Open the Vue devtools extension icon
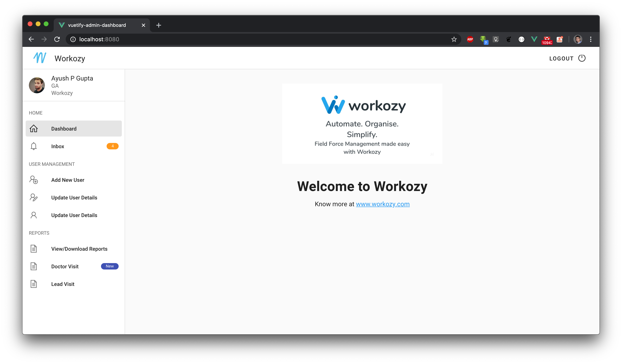This screenshot has width=622, height=364. pos(534,39)
